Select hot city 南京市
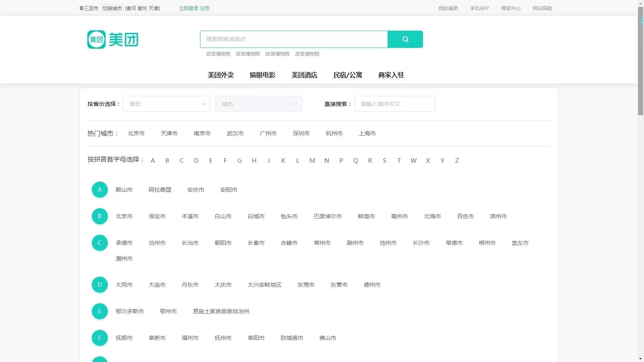This screenshot has height=362, width=644. coord(202,133)
